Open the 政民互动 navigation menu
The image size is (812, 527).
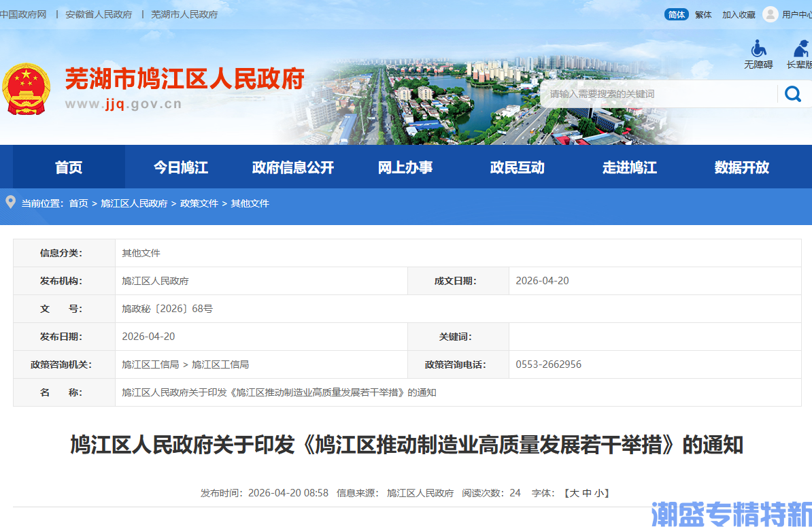coord(516,167)
